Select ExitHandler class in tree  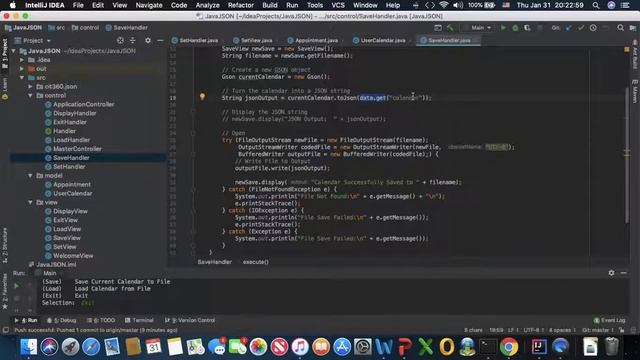[69, 122]
